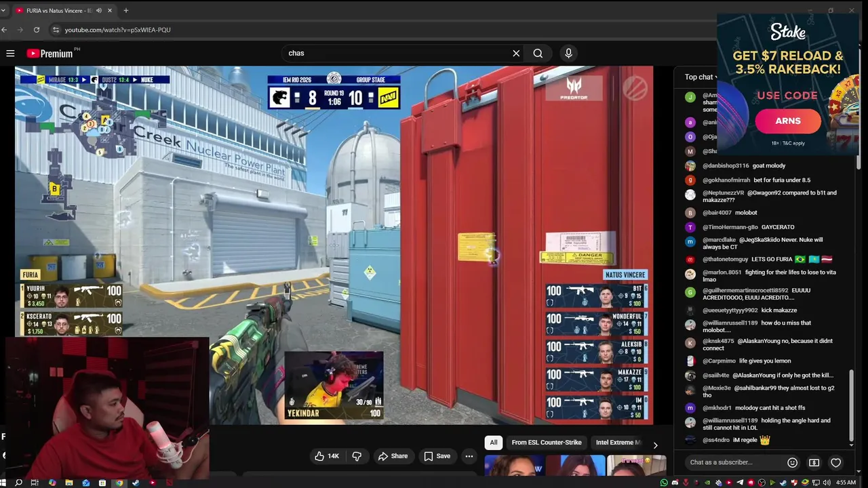Click the address bar URL

click(x=118, y=30)
